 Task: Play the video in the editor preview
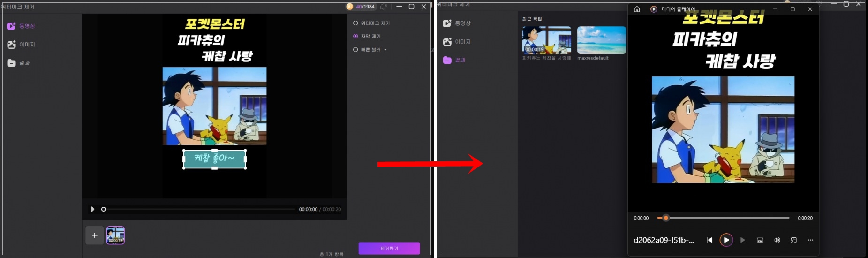[x=92, y=209]
